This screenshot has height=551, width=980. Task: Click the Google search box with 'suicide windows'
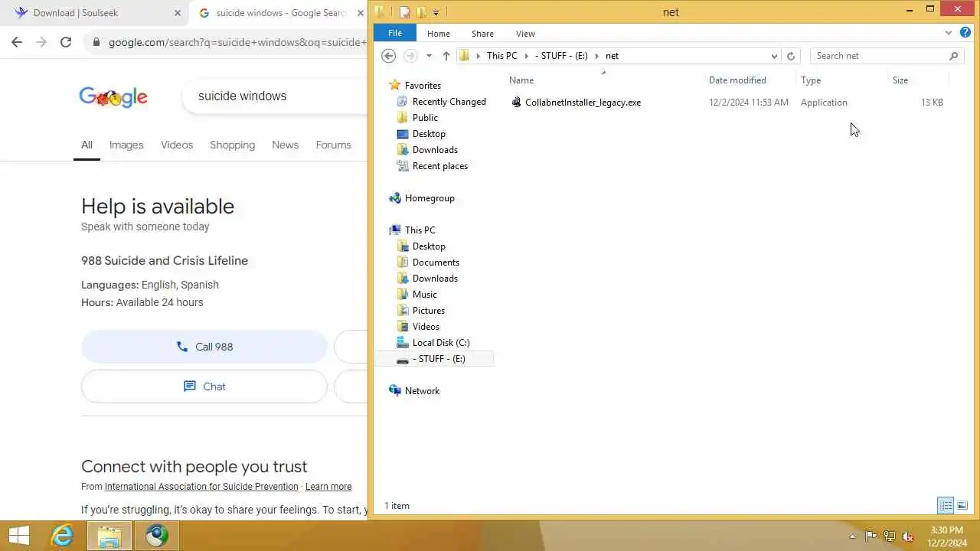pos(276,96)
